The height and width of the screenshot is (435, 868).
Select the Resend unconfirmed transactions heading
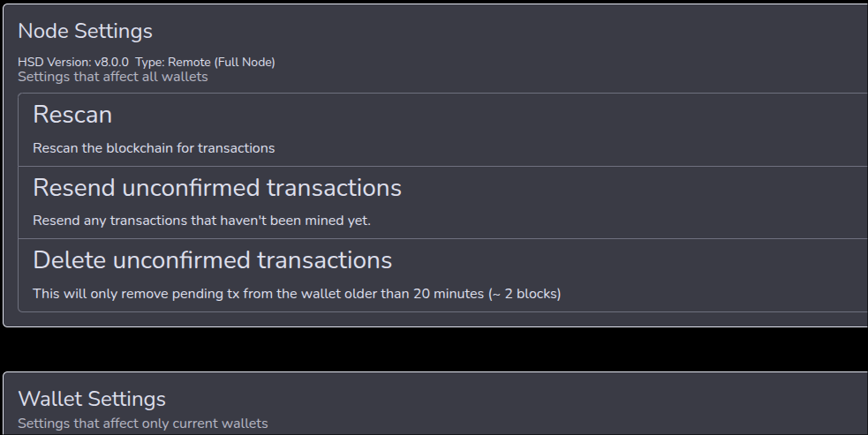(217, 188)
